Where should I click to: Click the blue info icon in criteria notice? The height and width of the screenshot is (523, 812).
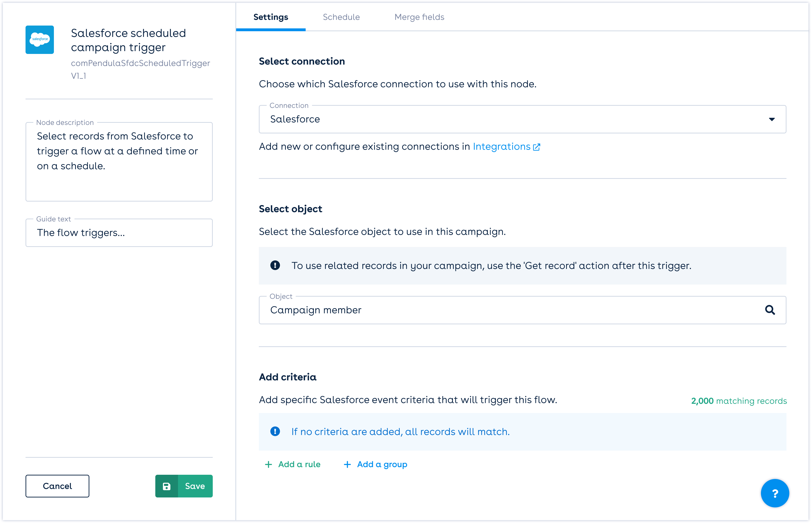pyautogui.click(x=275, y=431)
